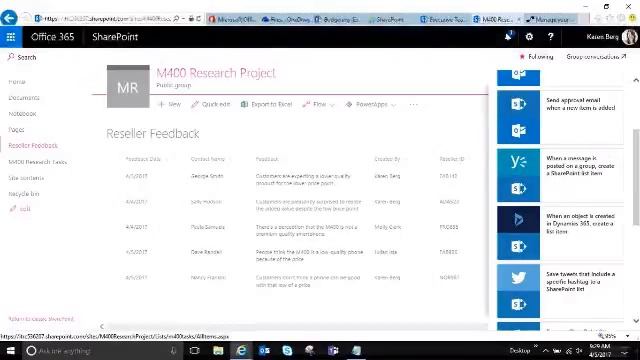Click the MR site logo tile
The image size is (640, 360).
(128, 87)
